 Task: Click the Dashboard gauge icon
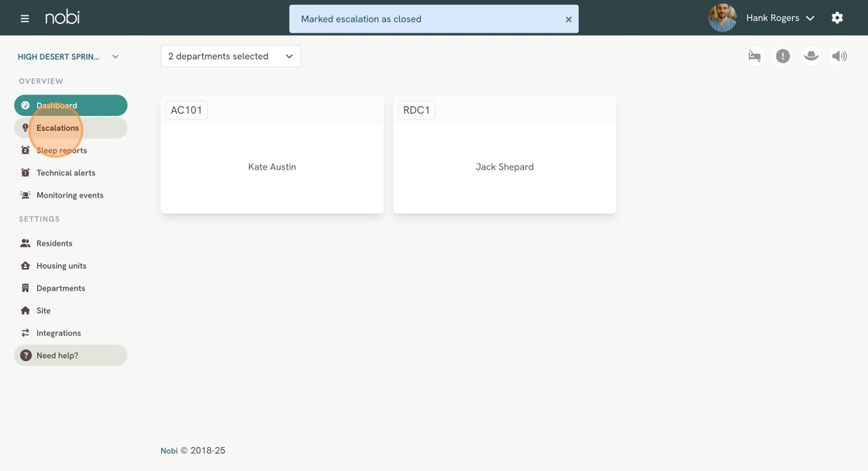[26, 105]
